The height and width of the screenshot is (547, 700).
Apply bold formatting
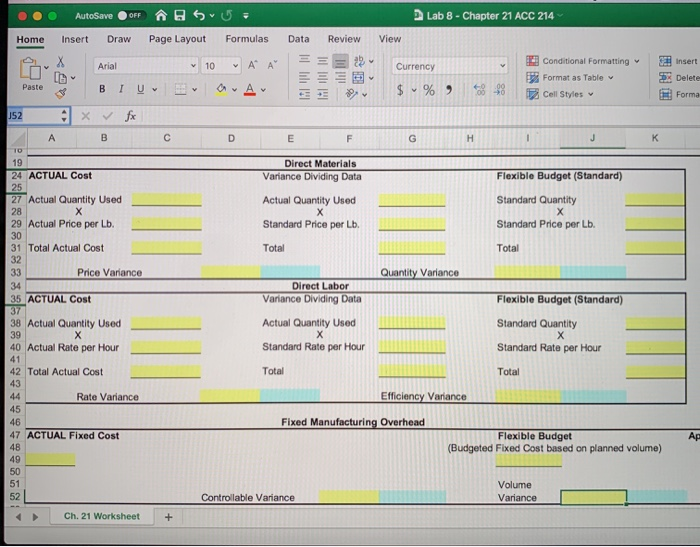coord(102,89)
